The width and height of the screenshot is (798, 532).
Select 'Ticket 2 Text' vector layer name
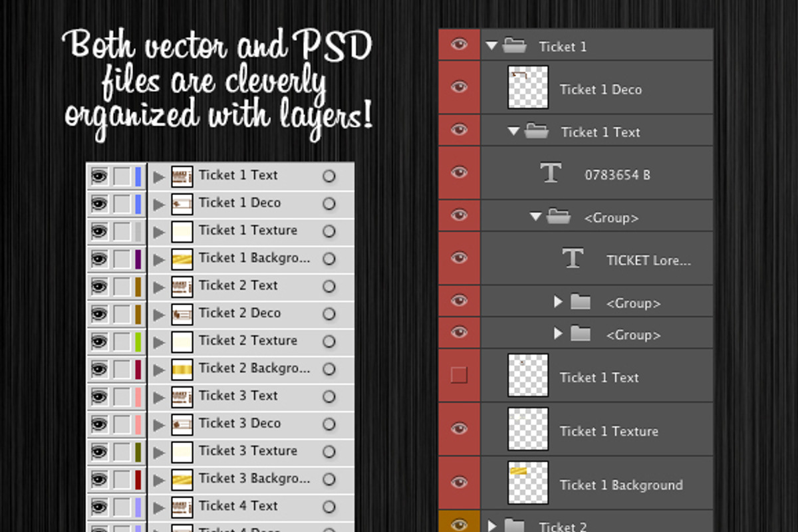238,285
